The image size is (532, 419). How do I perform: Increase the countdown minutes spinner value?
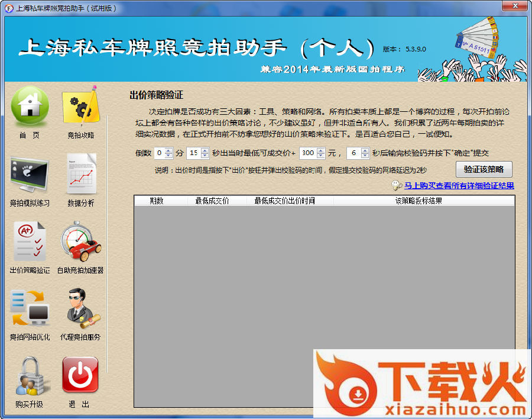point(169,150)
